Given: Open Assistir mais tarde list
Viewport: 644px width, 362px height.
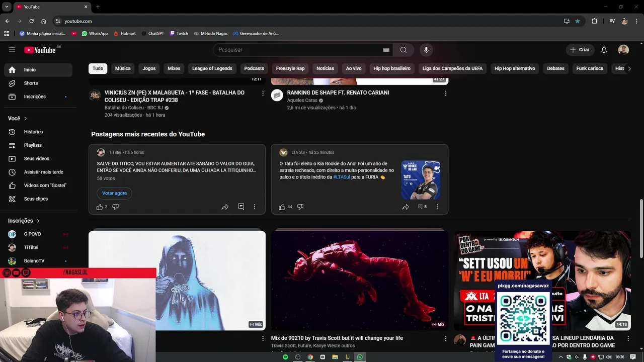Looking at the screenshot, I should (38, 172).
